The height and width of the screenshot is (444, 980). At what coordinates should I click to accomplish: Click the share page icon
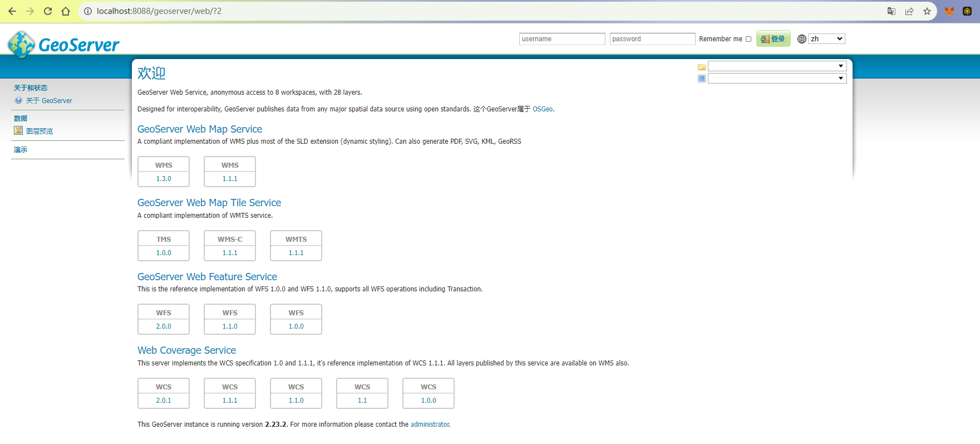[909, 11]
